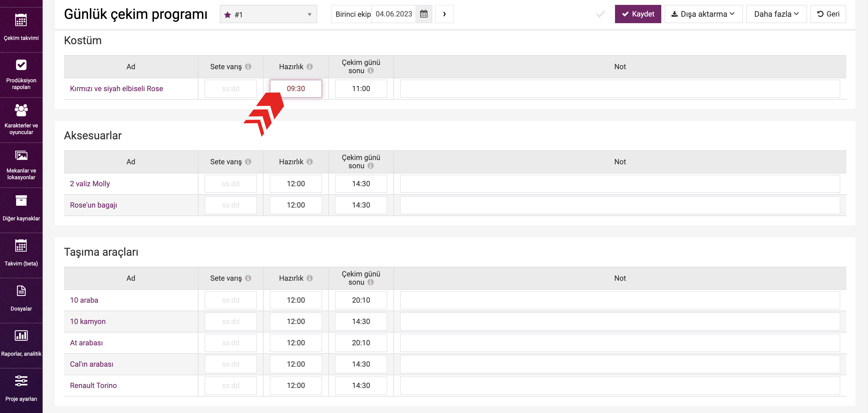The image size is (868, 413).
Task: Open Diğer kaynaklar section
Action: click(21, 210)
